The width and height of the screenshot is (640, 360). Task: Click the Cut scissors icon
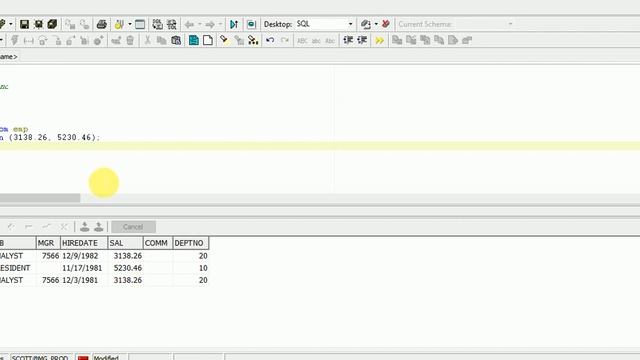pyautogui.click(x=147, y=40)
